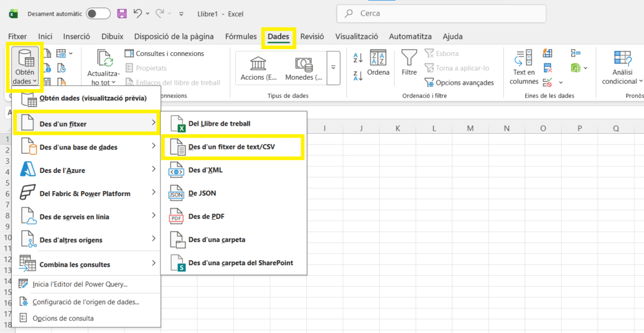Sort descending with the Z-A icon
Screen dimensions: 644x333
[358, 75]
